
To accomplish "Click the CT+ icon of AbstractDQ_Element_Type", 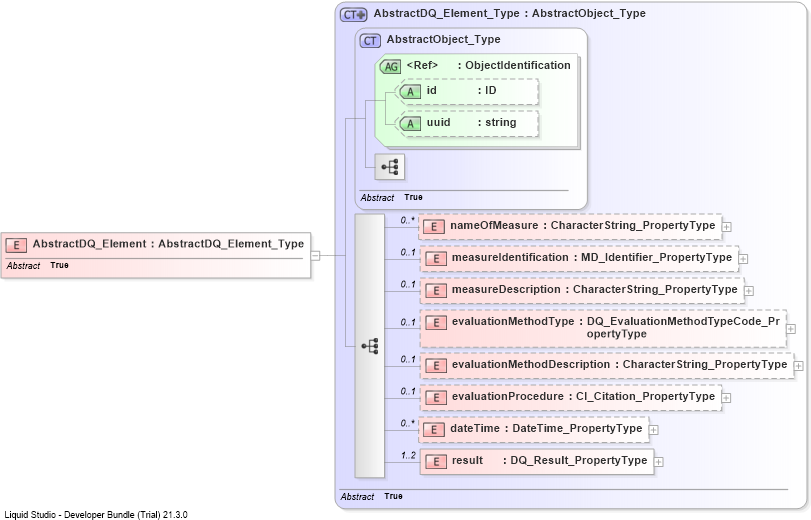I will (354, 14).
